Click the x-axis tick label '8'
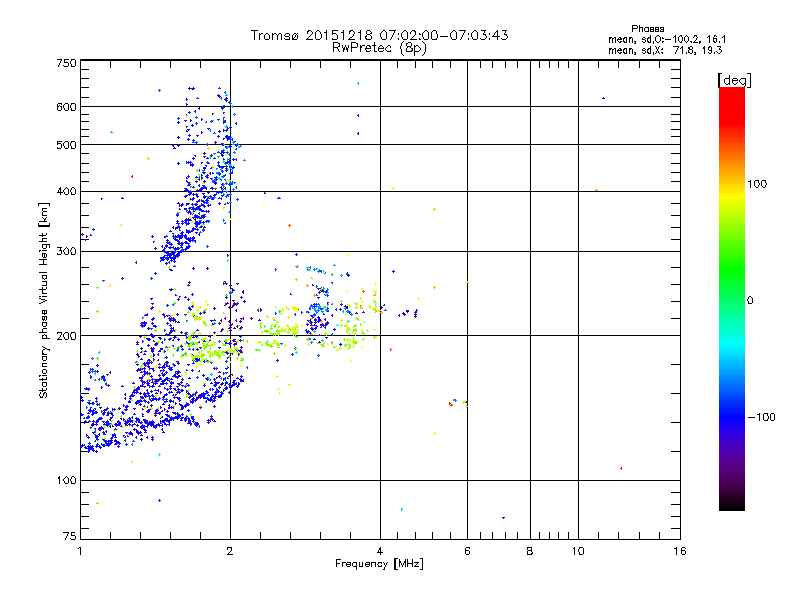Viewport: 800px width, 600px height. tap(530, 551)
